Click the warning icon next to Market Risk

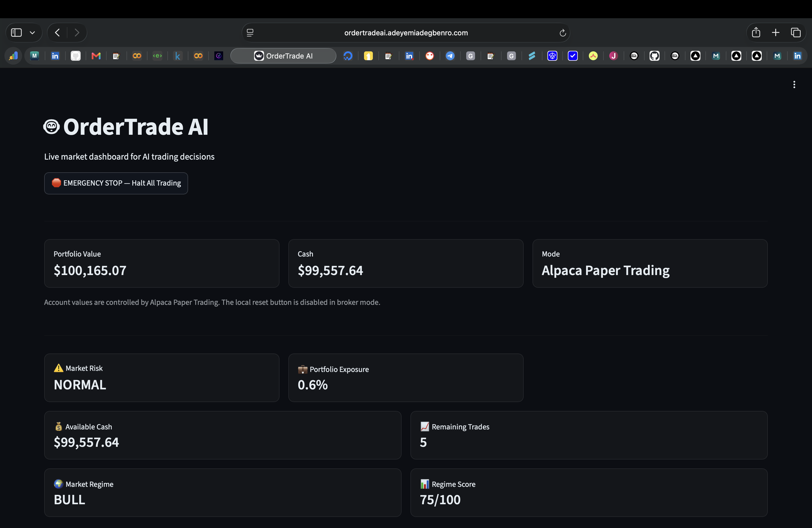(x=59, y=368)
